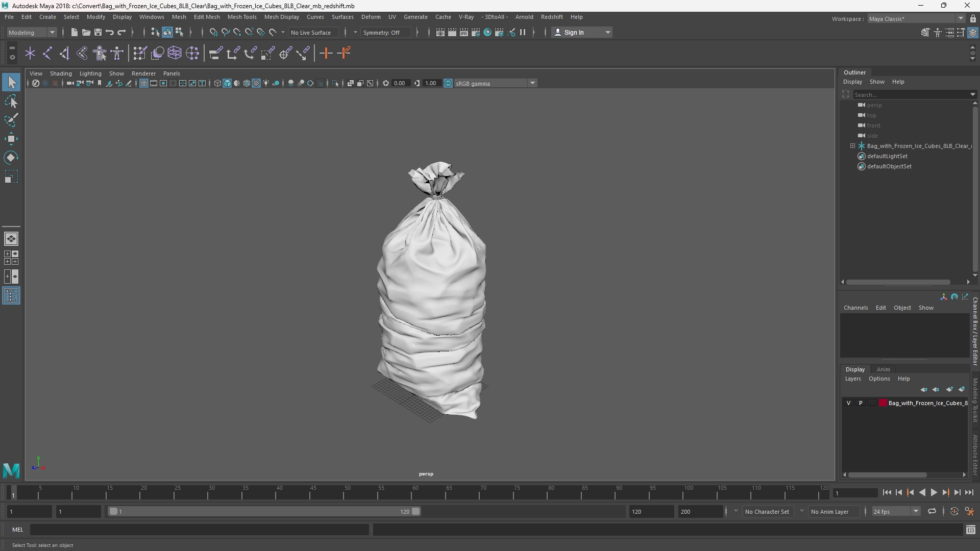
Task: Switch to the Anim layer tab
Action: point(883,369)
